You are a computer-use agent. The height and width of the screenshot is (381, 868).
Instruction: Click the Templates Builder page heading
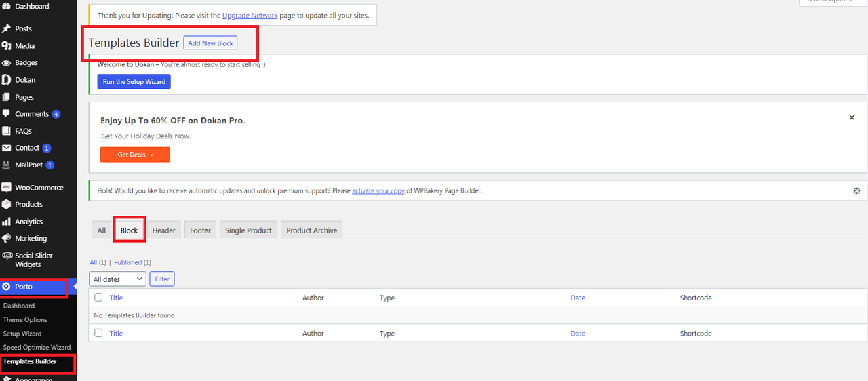pos(134,43)
